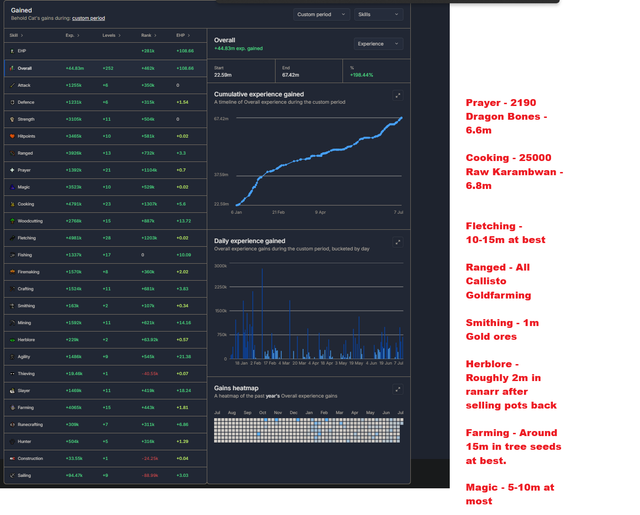Image resolution: width=640 pixels, height=515 pixels.
Task: Select the Overall +44.83m exp cell
Action: tap(75, 68)
